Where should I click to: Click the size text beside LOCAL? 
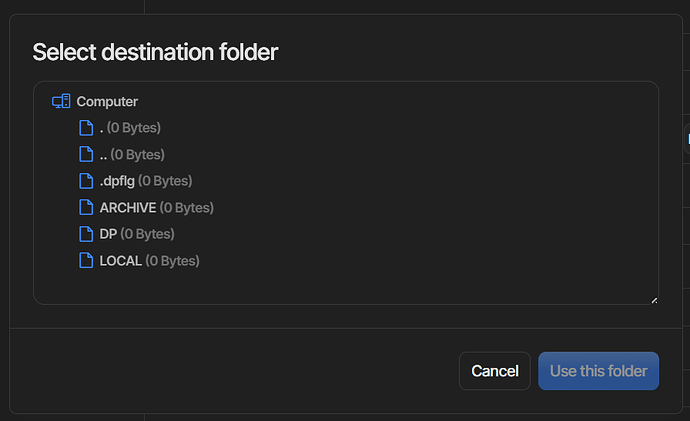(x=172, y=261)
